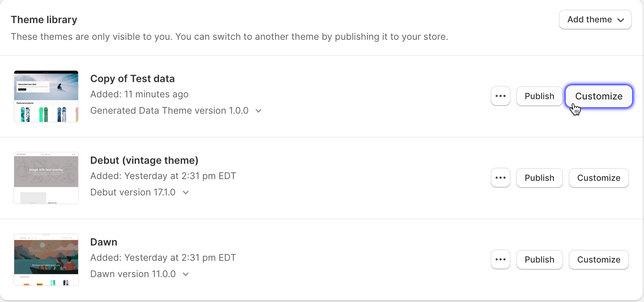The height and width of the screenshot is (302, 644).
Task: Select the Copy of Test data theme title
Action: pos(132,79)
